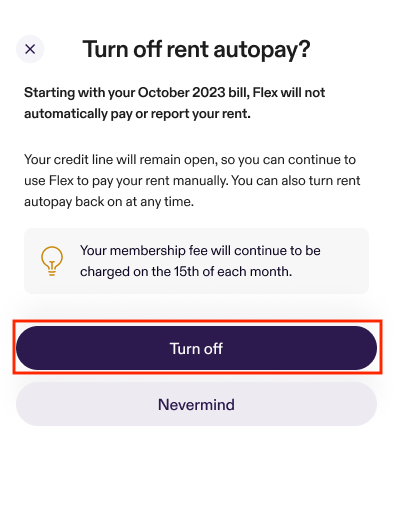
Task: Close the dialog with the X icon
Action: (30, 49)
